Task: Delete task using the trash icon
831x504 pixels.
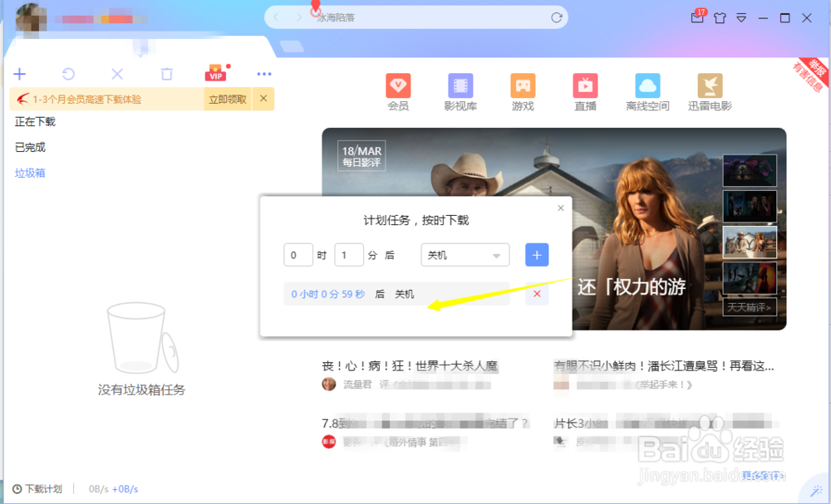Action: [166, 74]
